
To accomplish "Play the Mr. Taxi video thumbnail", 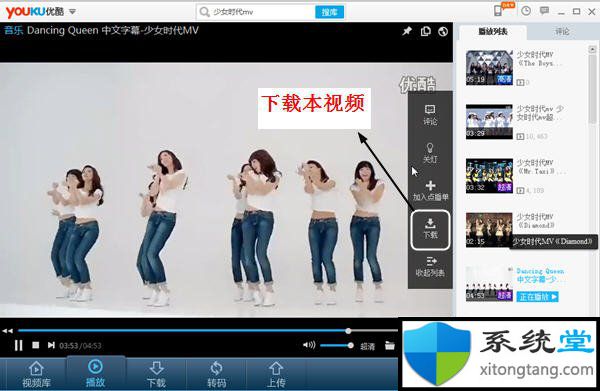I will tap(489, 176).
